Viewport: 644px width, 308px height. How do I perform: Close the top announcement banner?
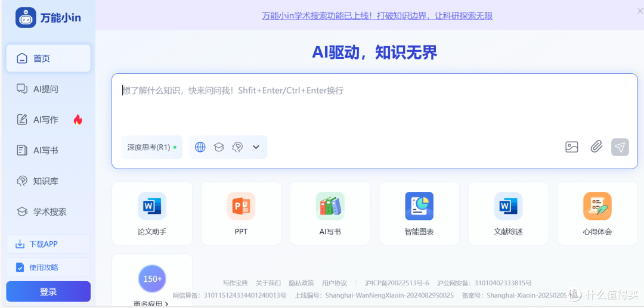(639, 11)
